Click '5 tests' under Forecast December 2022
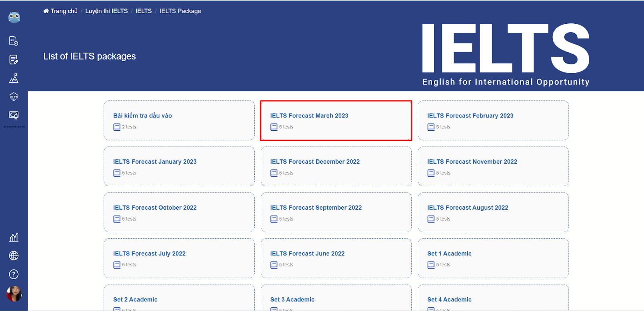This screenshot has width=644, height=311. (286, 173)
